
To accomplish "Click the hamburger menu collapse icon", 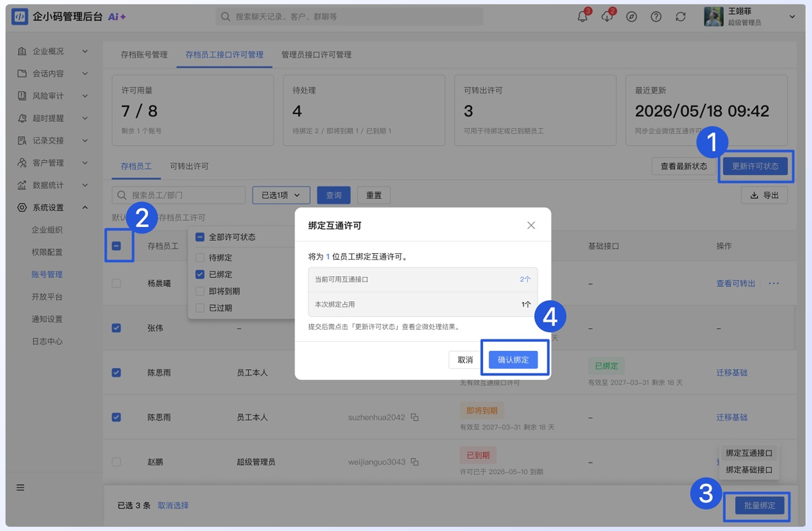I will pyautogui.click(x=21, y=487).
